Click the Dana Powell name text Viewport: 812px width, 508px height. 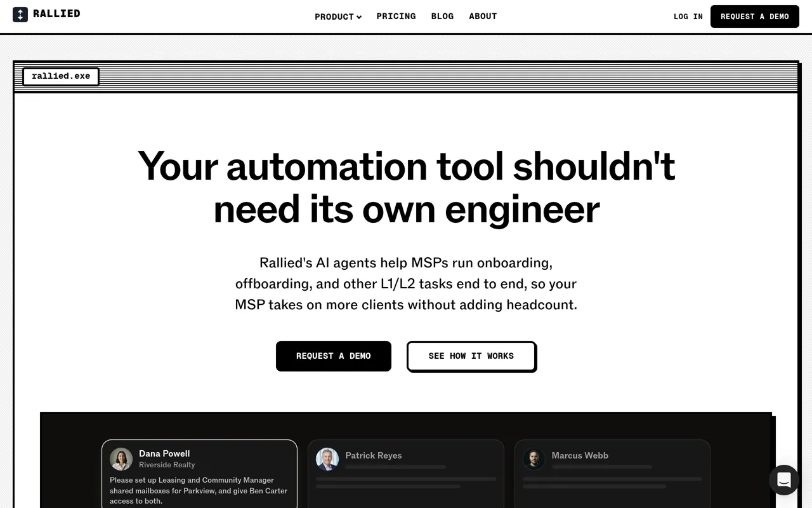coord(164,453)
